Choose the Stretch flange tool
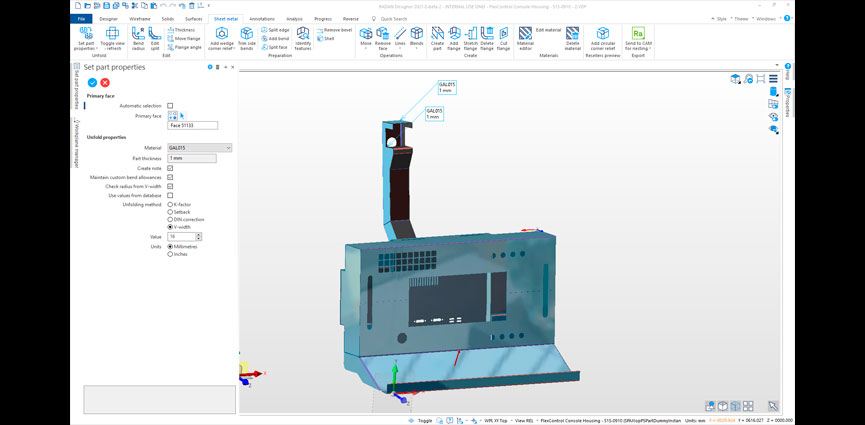The height and width of the screenshot is (425, 865). (x=470, y=39)
